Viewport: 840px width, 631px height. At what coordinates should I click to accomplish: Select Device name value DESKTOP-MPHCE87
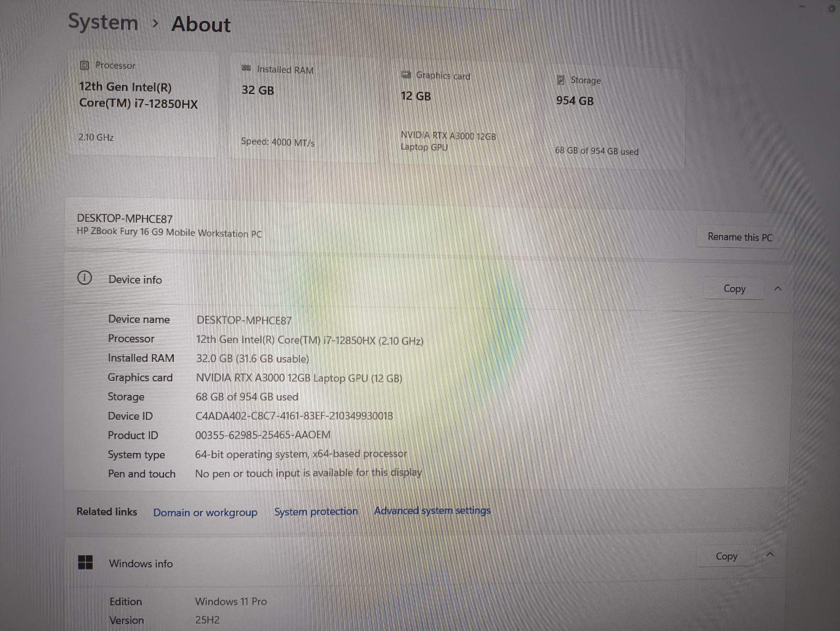point(244,320)
